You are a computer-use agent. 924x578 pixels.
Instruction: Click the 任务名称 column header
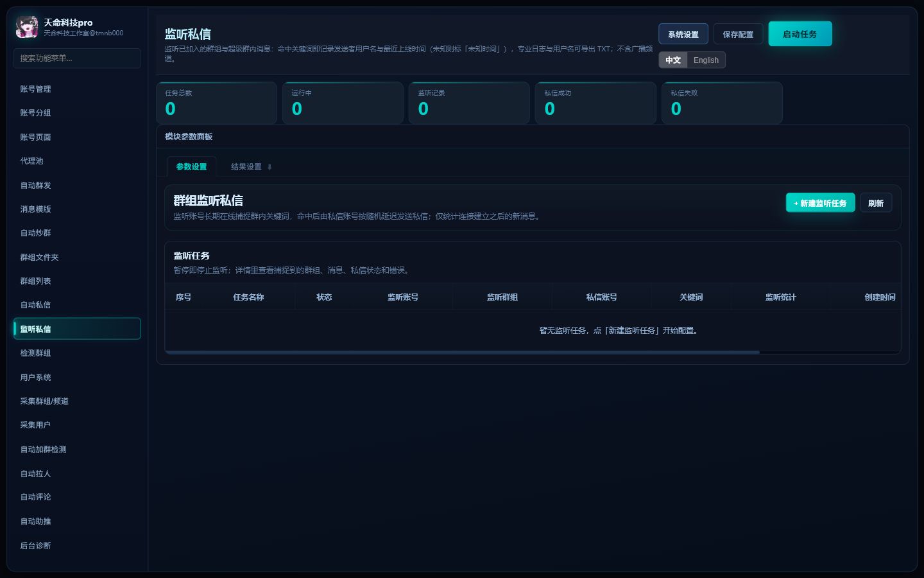pyautogui.click(x=248, y=297)
